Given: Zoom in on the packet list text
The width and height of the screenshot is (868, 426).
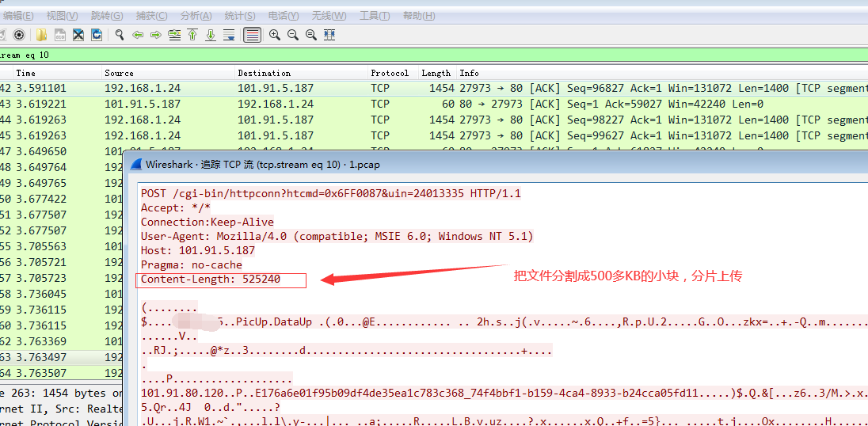Looking at the screenshot, I should click(275, 35).
